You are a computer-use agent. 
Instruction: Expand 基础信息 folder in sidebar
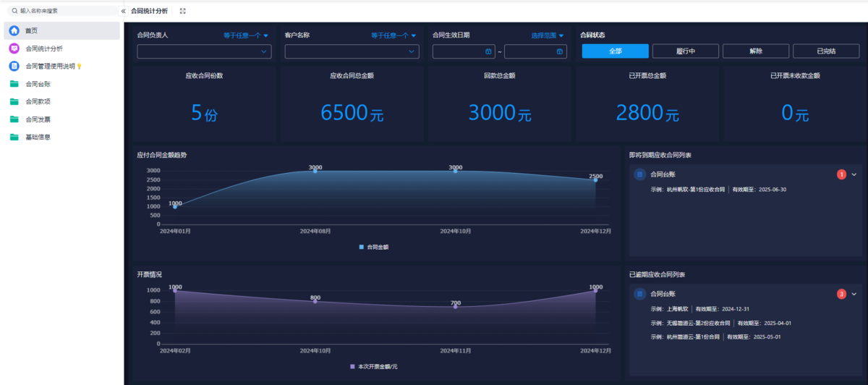pyautogui.click(x=61, y=137)
